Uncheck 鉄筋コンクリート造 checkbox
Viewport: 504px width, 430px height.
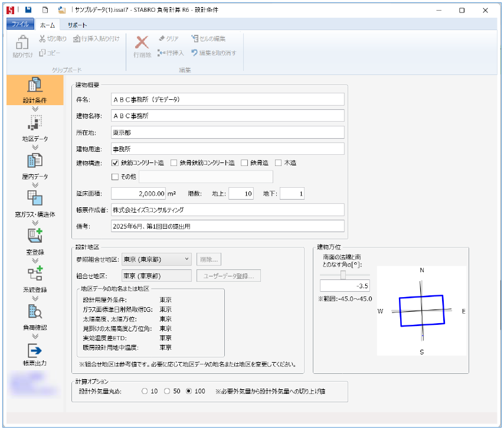(116, 163)
